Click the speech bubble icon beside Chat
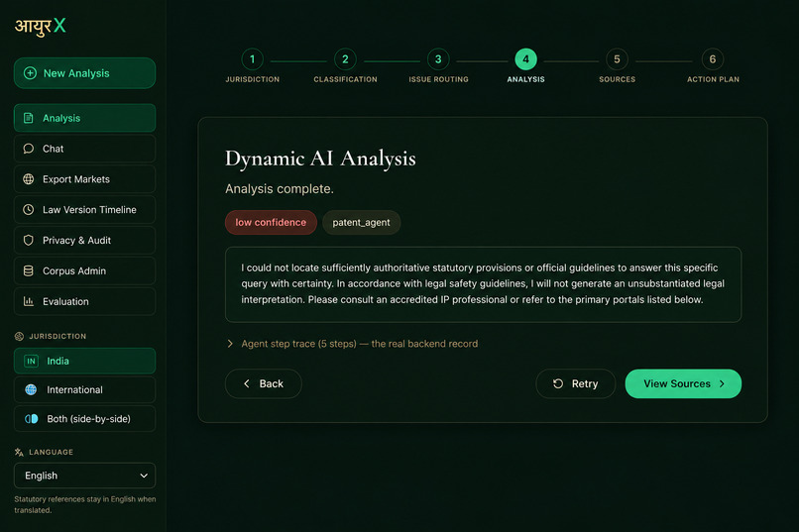This screenshot has height=532, width=799. click(x=29, y=149)
